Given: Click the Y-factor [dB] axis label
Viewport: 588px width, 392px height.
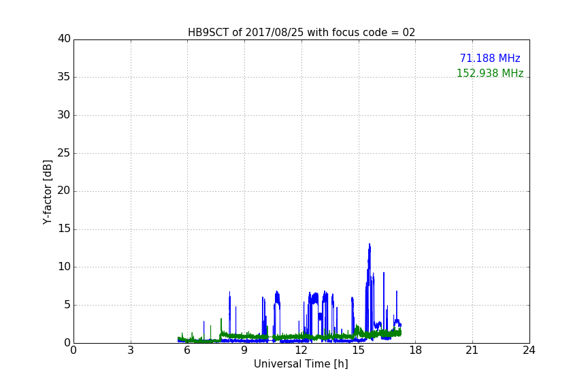Looking at the screenshot, I should 47,192.
